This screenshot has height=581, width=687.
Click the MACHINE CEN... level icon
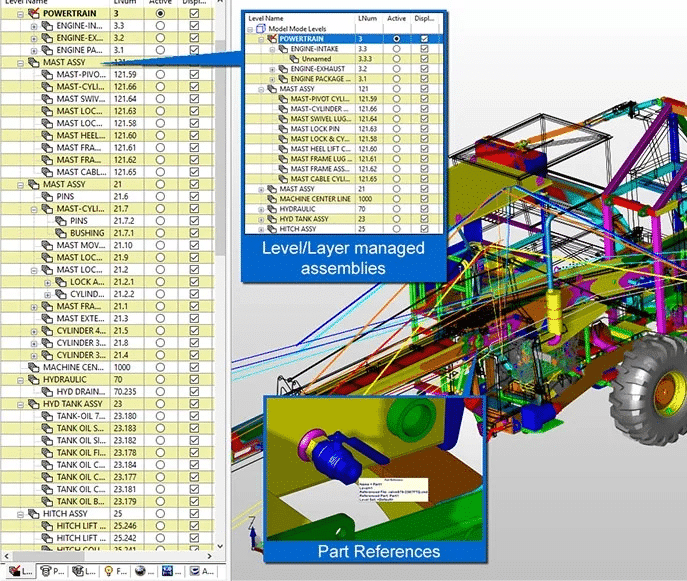(34, 367)
